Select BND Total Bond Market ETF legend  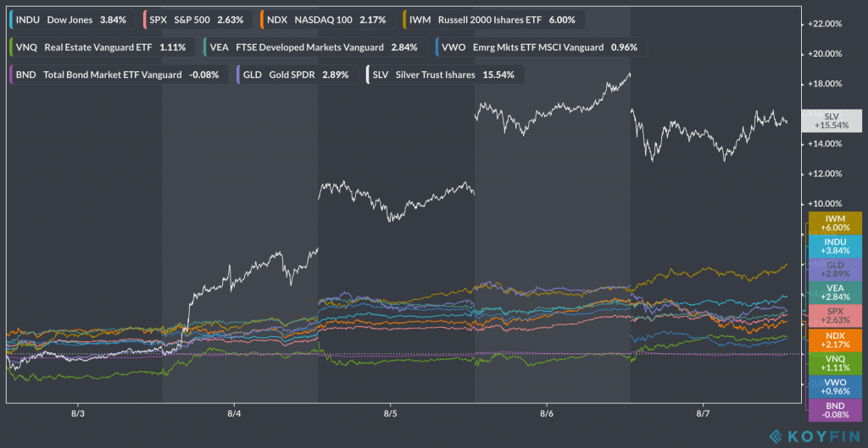(117, 75)
